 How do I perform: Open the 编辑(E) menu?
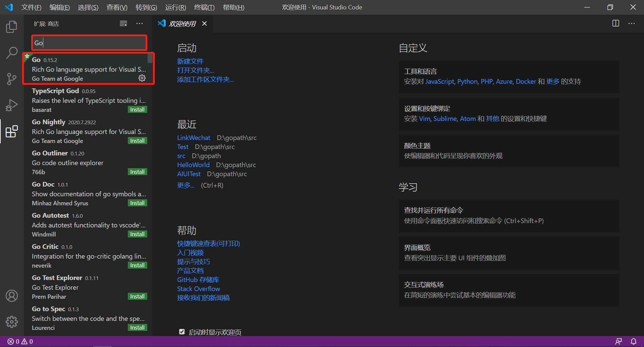click(x=60, y=7)
